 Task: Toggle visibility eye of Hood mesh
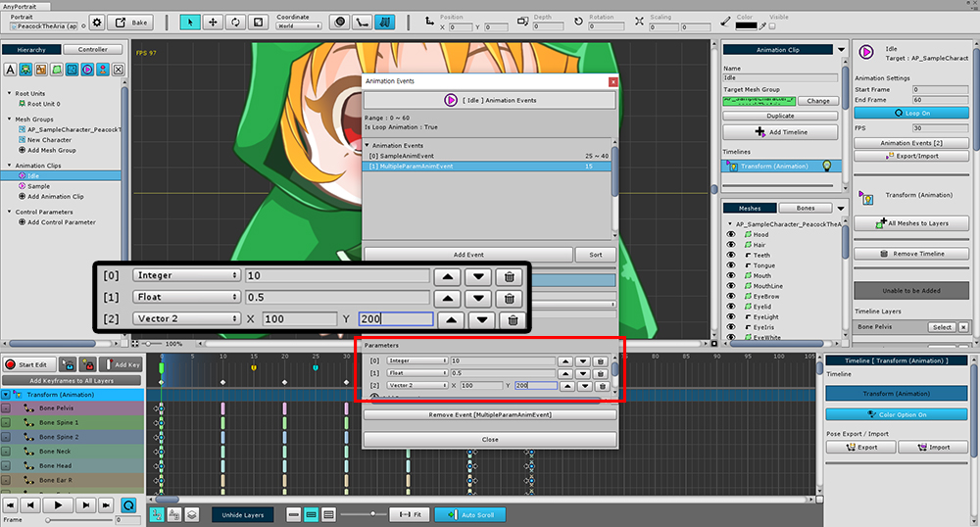coord(731,235)
